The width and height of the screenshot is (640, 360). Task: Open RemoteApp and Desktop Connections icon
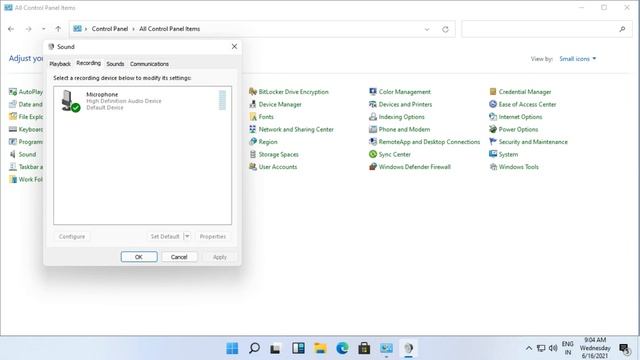click(x=373, y=142)
